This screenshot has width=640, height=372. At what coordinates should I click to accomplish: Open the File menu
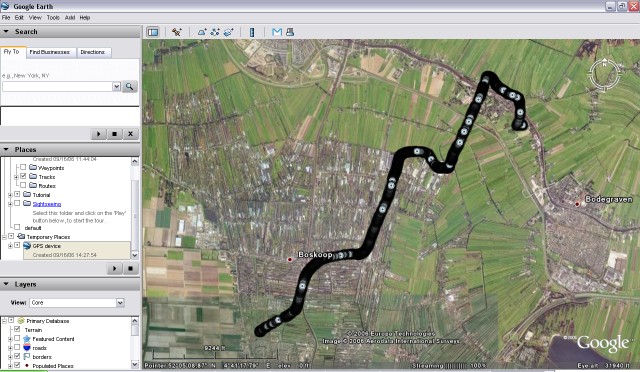[6, 18]
